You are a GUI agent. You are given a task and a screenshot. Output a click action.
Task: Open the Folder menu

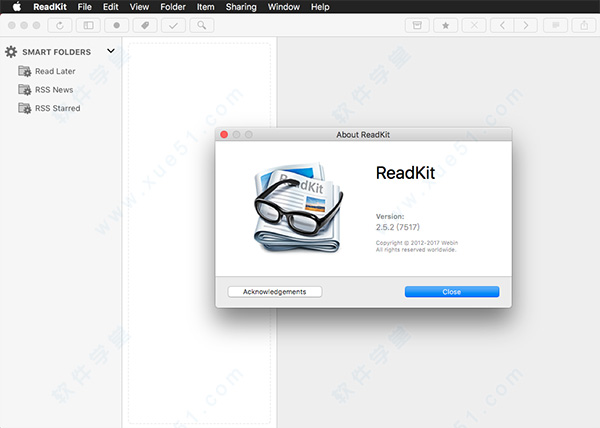173,7
